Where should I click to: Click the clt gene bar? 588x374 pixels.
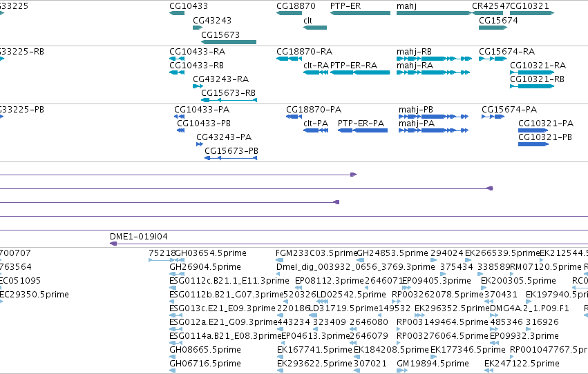[x=315, y=28]
